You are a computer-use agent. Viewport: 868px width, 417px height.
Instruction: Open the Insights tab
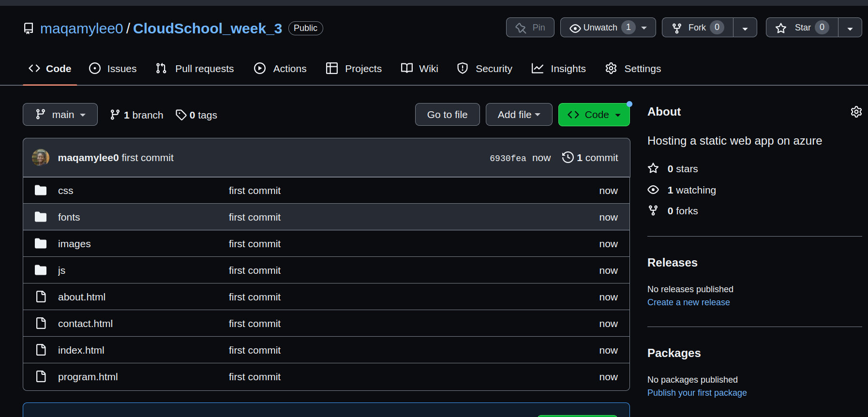(559, 69)
